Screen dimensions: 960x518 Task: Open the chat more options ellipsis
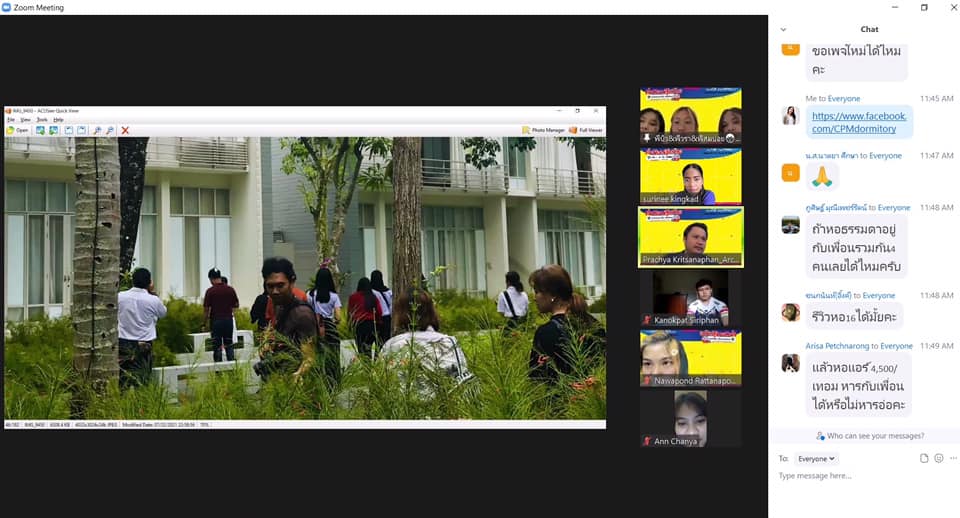click(952, 458)
